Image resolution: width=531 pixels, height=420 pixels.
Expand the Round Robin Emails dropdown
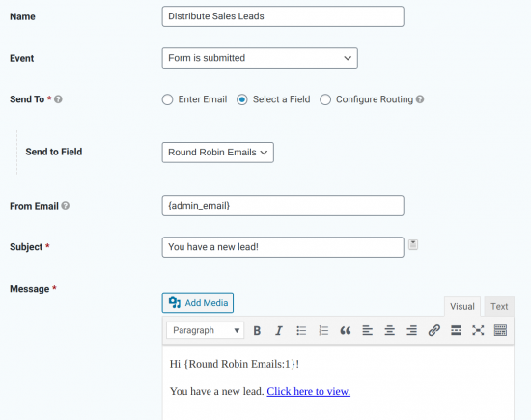click(x=218, y=153)
